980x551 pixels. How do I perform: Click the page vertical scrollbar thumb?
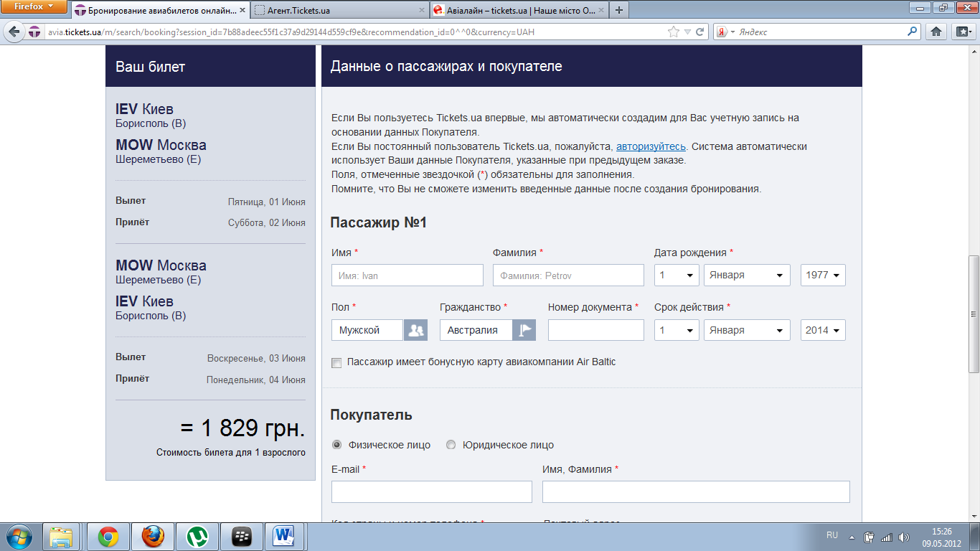974,314
